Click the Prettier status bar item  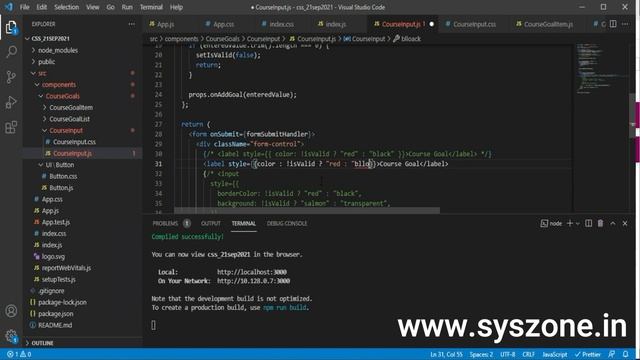point(587,354)
